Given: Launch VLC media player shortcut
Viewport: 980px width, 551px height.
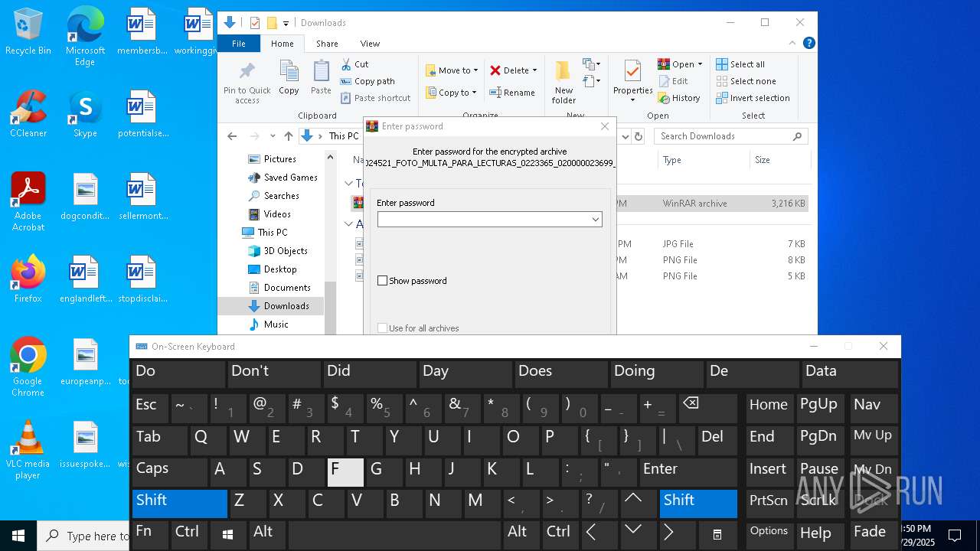Looking at the screenshot, I should click(28, 450).
